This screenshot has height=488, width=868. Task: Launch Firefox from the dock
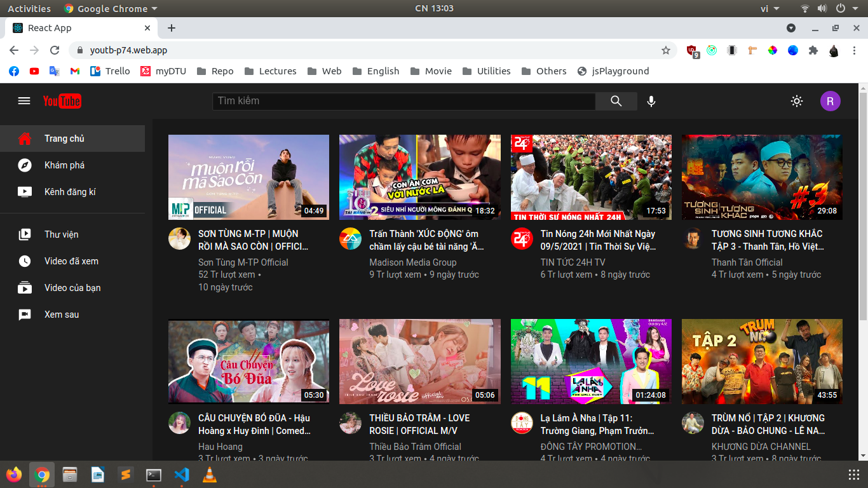(x=14, y=474)
